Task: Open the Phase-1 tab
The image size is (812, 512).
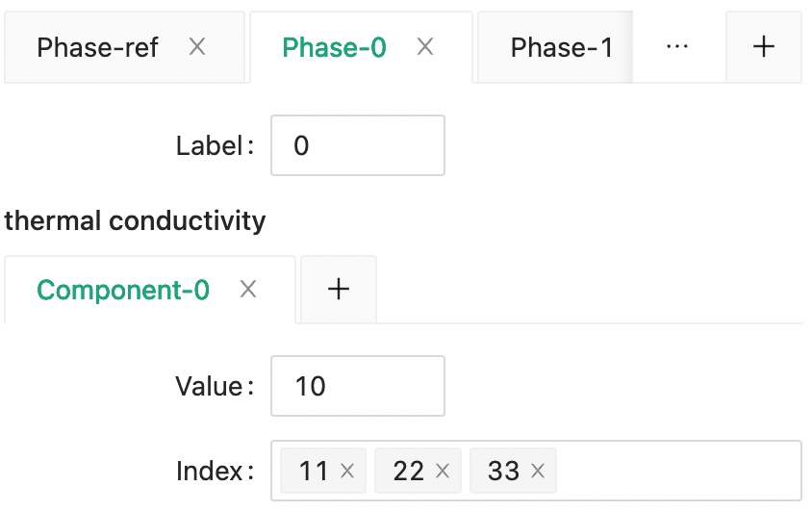Action: (x=561, y=47)
